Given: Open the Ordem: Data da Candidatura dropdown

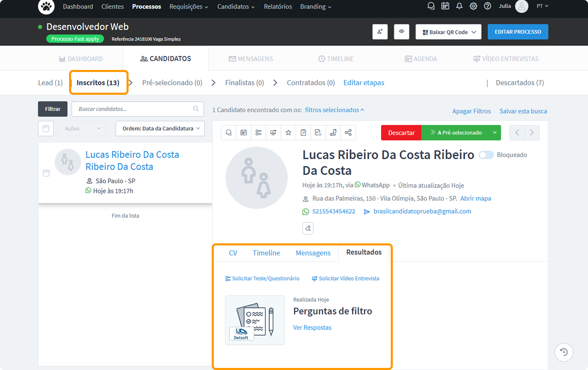Looking at the screenshot, I should [160, 129].
